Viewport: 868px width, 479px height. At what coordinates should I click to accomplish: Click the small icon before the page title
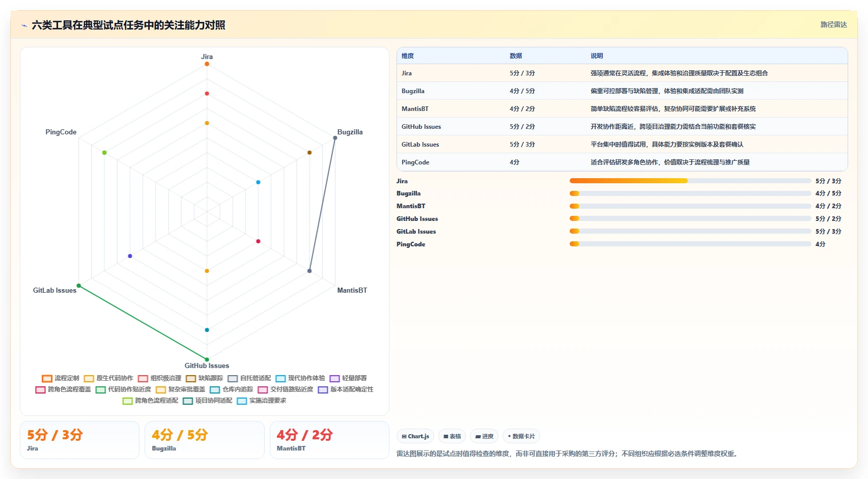[24, 25]
